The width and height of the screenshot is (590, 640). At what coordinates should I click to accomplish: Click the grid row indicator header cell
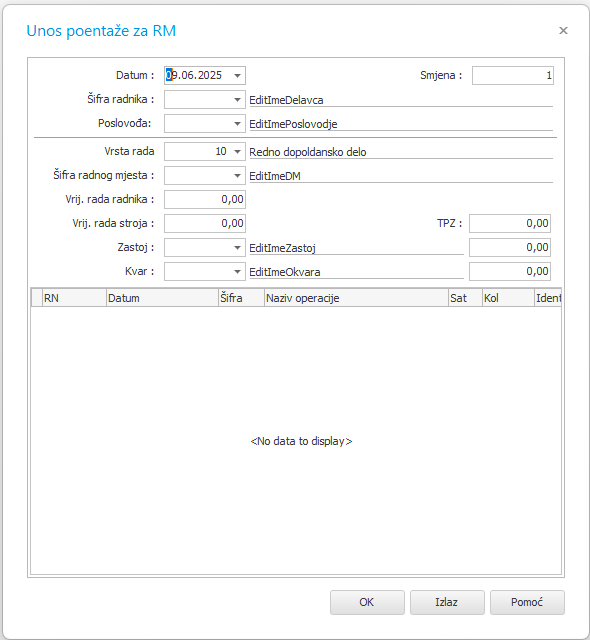[x=37, y=298]
